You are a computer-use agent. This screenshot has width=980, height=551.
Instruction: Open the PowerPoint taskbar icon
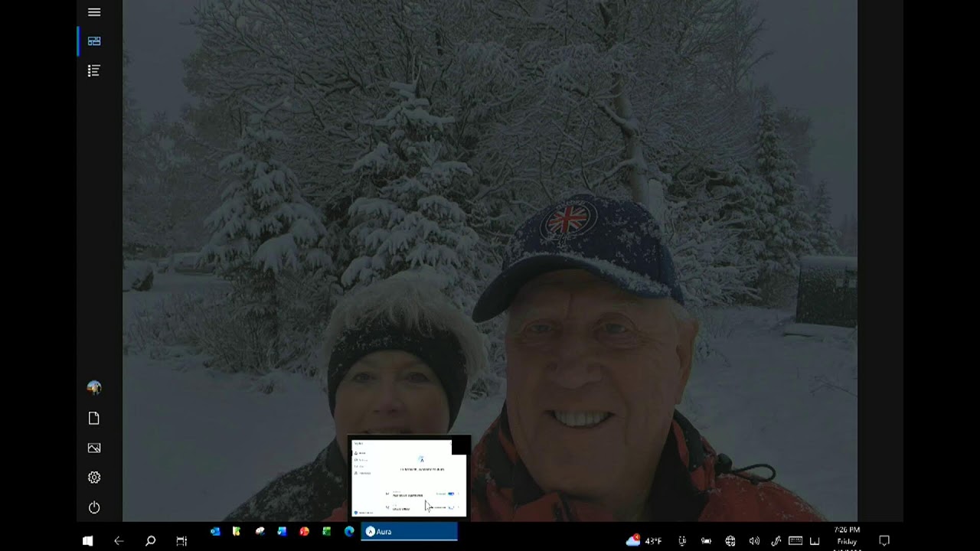[x=304, y=531]
